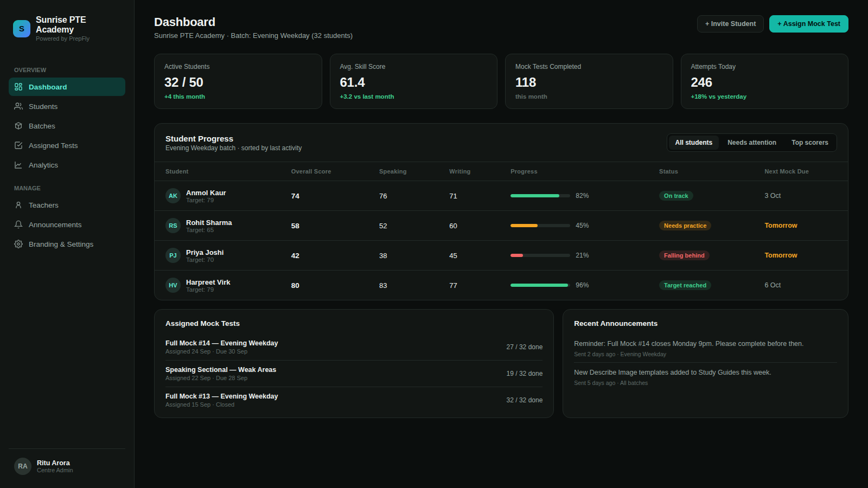Click the Assign Mock Test button
868x488 pixels.
808,24
